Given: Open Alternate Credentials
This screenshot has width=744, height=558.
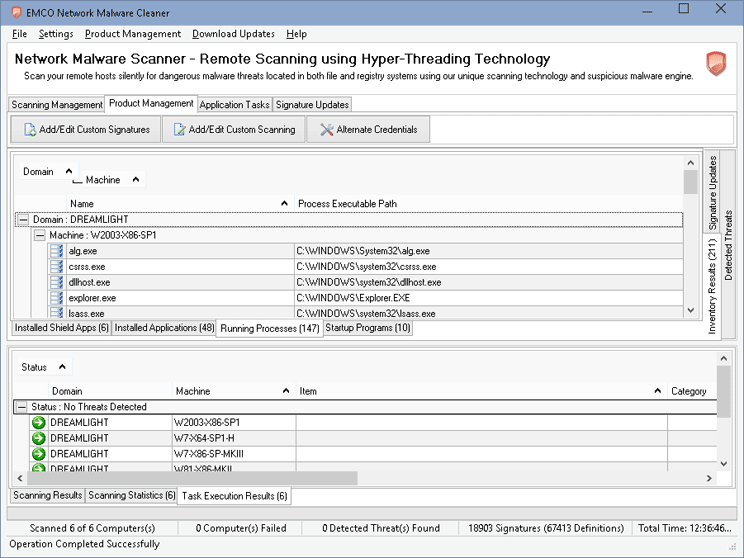Looking at the screenshot, I should (368, 130).
